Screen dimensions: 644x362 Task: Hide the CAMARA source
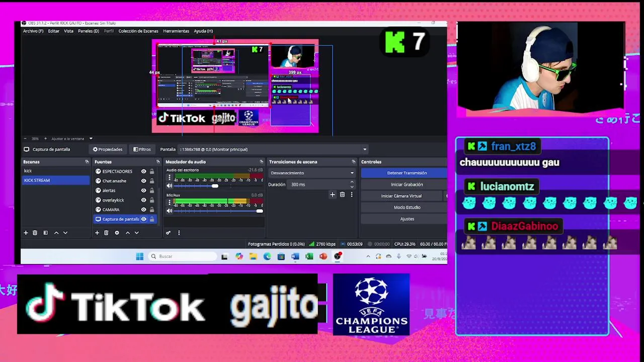point(143,210)
